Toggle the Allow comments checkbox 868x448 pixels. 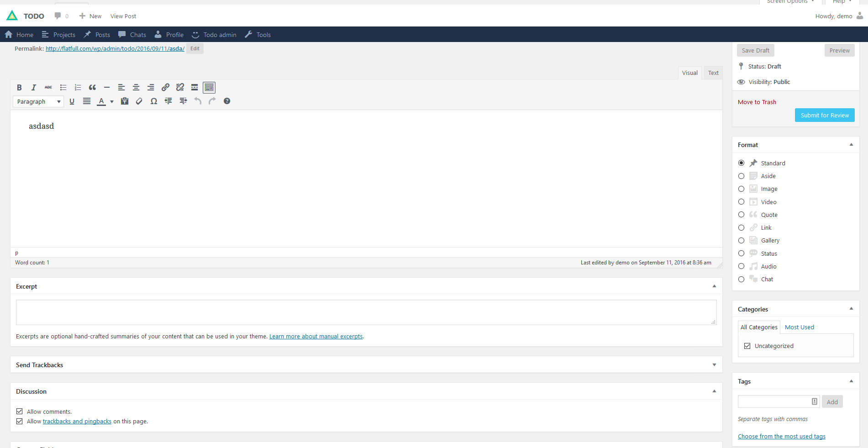pos(19,411)
